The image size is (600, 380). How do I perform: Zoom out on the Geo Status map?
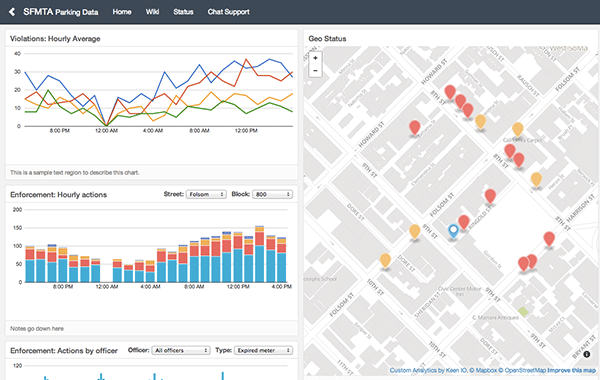(x=315, y=71)
